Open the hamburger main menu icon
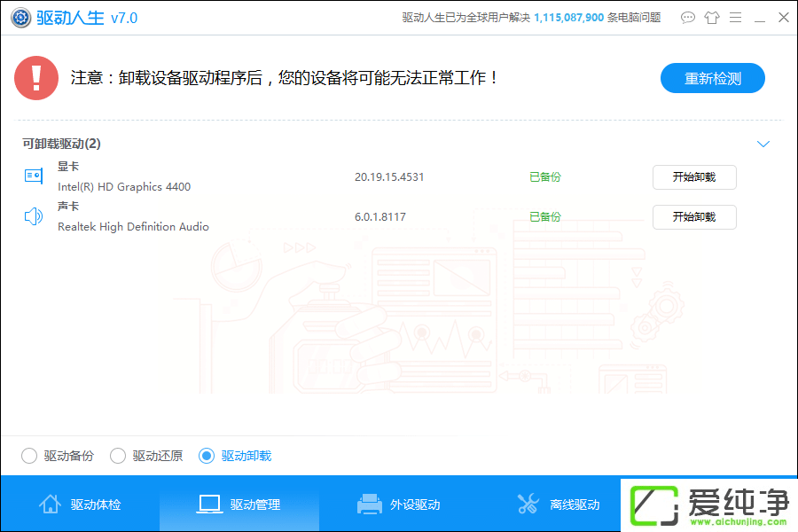Screen dimensions: 798x532 pos(736,17)
